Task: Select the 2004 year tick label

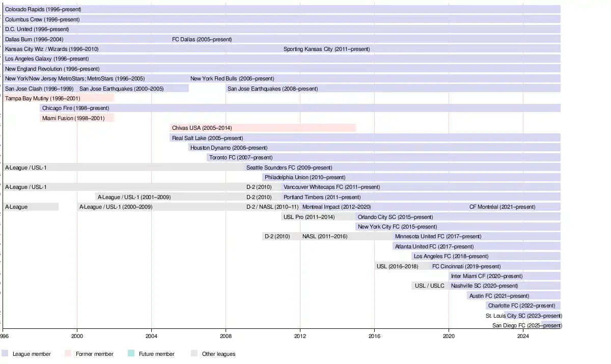Action: (x=151, y=336)
